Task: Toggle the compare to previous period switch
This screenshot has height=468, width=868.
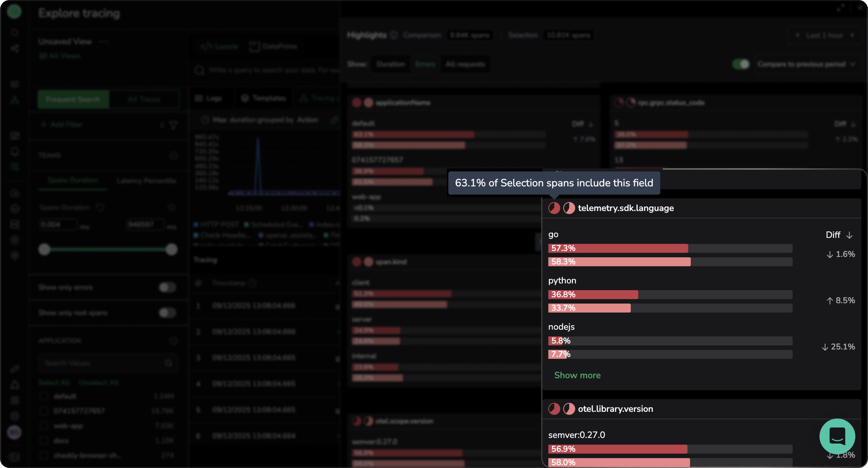Action: pyautogui.click(x=741, y=64)
